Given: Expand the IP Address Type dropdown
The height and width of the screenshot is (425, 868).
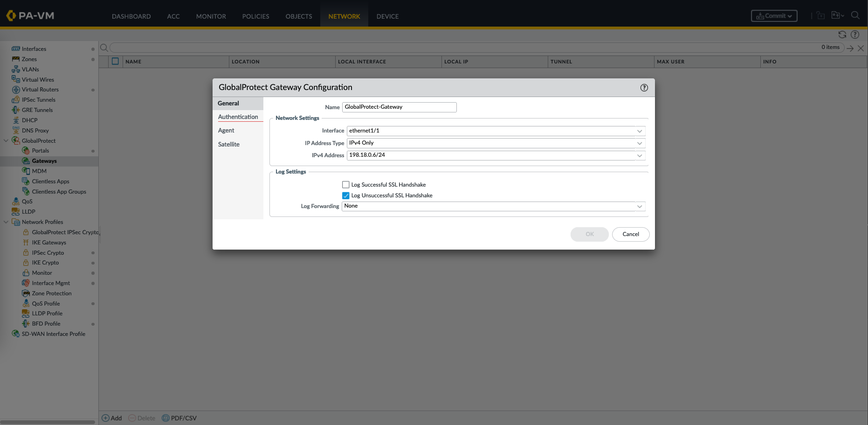Looking at the screenshot, I should [640, 143].
